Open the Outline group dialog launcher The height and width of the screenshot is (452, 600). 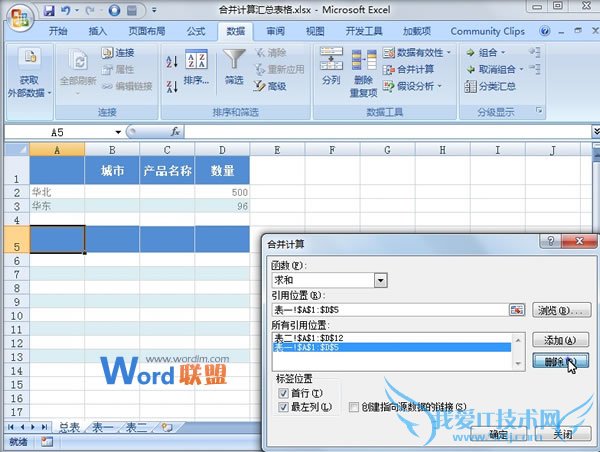pyautogui.click(x=539, y=111)
